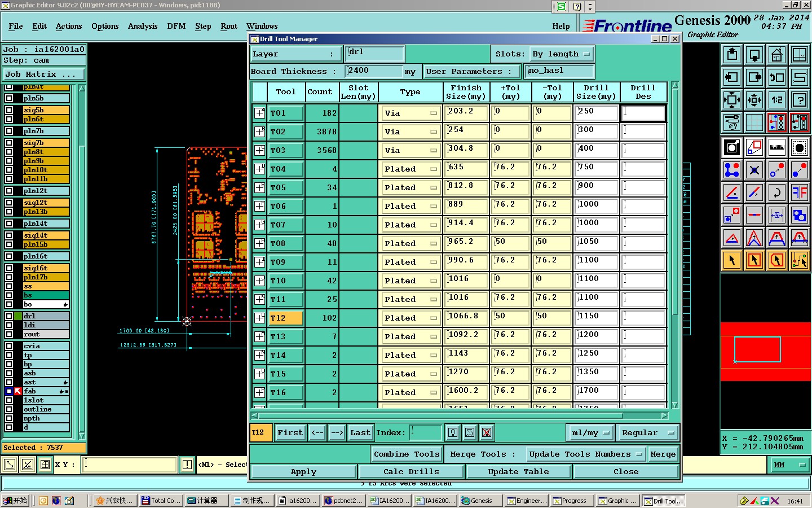The height and width of the screenshot is (508, 812).
Task: Open the Slots By length dropdown
Action: click(561, 54)
